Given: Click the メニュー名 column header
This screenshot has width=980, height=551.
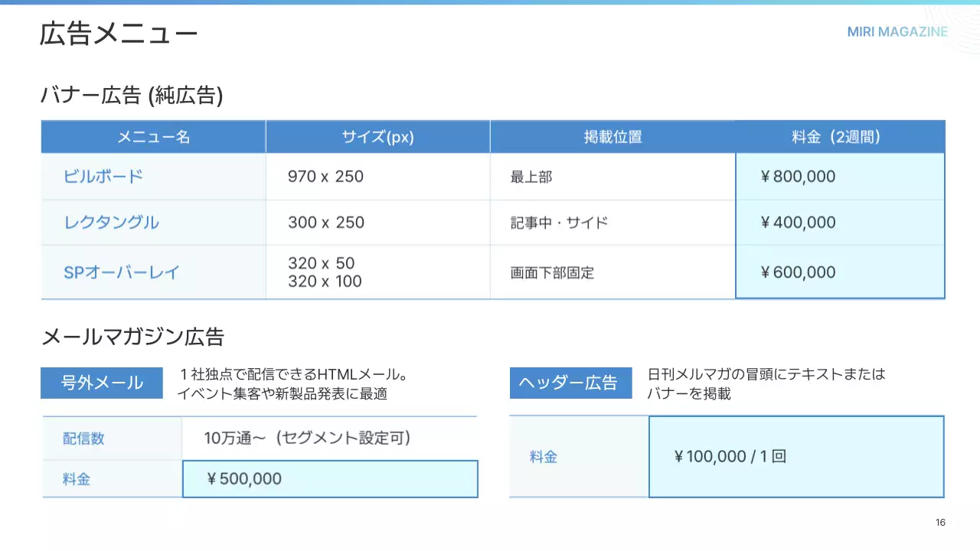Looking at the screenshot, I should tap(153, 137).
